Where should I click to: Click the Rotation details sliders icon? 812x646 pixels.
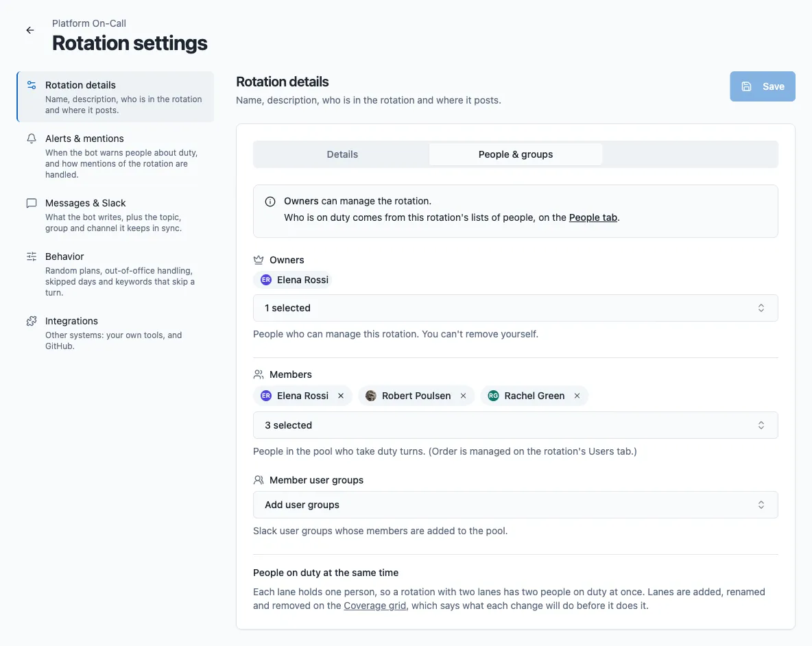[32, 85]
